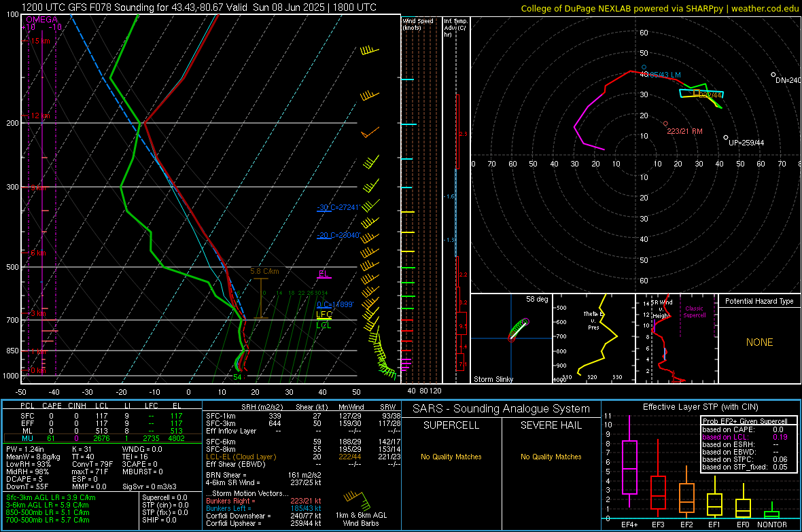Image resolution: width=802 pixels, height=532 pixels.
Task: Click the based on STPC: 0.06 line
Action: coord(745,459)
